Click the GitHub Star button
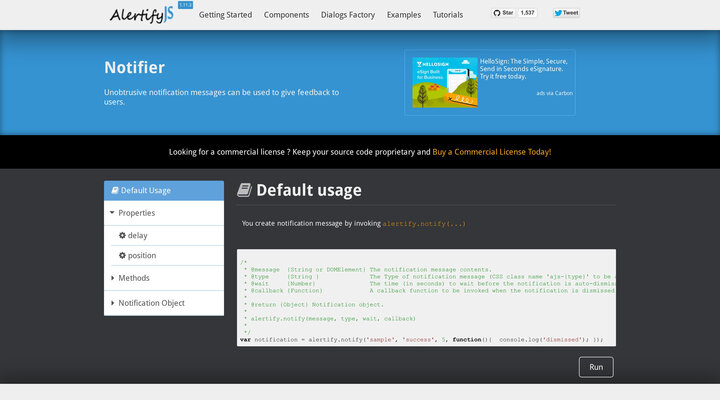The image size is (720, 400). coord(503,13)
